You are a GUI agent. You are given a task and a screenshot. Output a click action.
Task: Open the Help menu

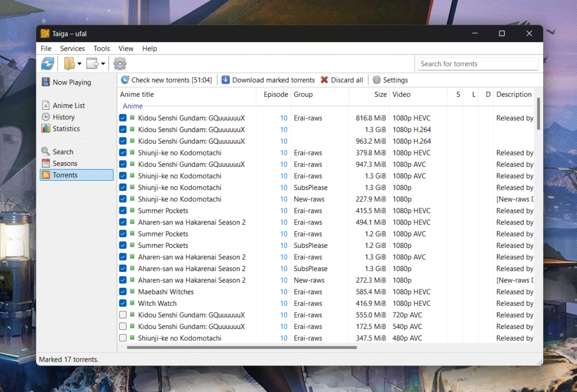150,48
